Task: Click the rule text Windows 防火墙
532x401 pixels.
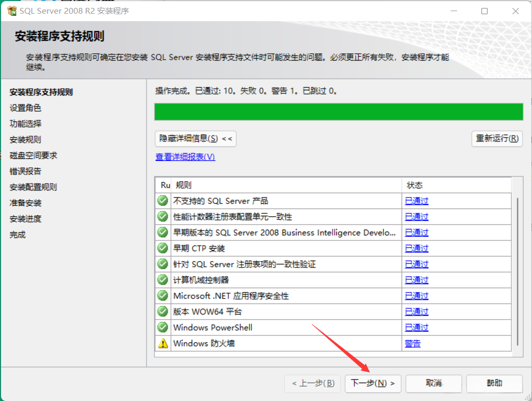Action: 204,343
